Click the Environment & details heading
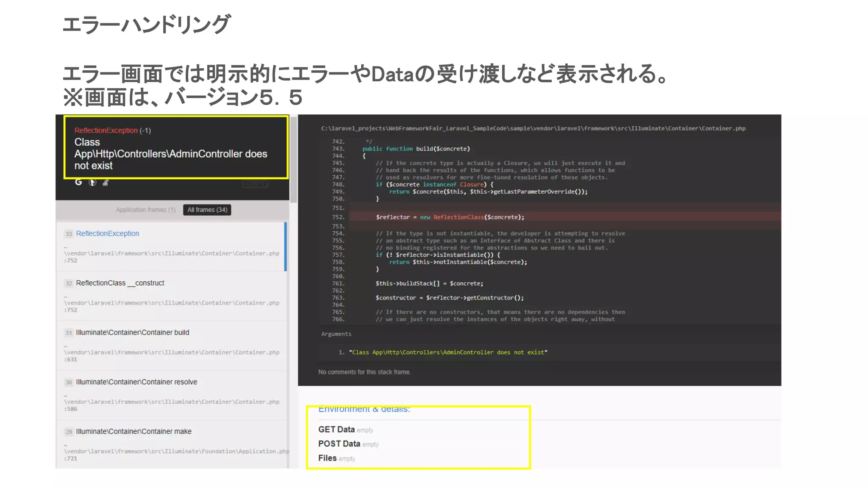The width and height of the screenshot is (868, 488). click(364, 409)
